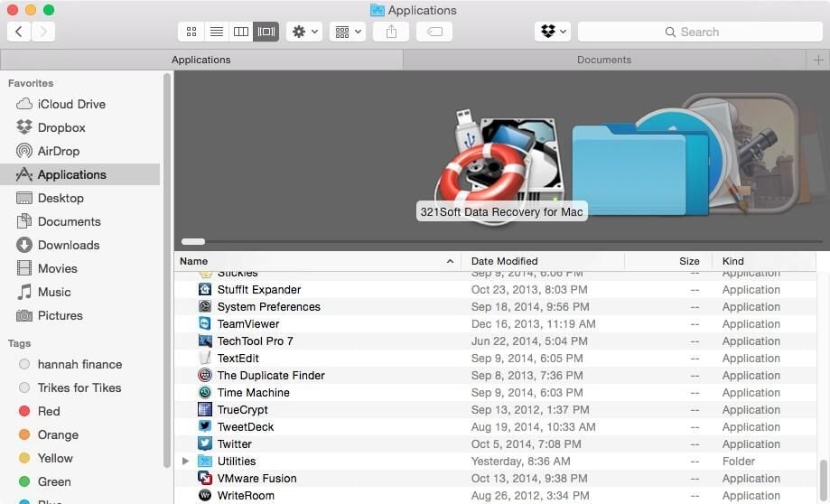Select The Duplicate Finder app
Screen dimensions: 830x504
[495, 376]
